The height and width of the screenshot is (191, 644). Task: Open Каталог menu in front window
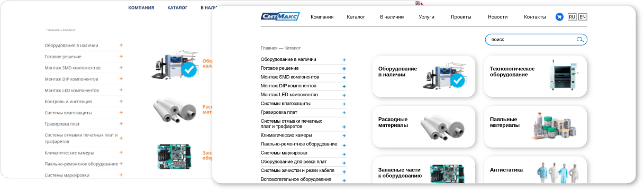(356, 17)
